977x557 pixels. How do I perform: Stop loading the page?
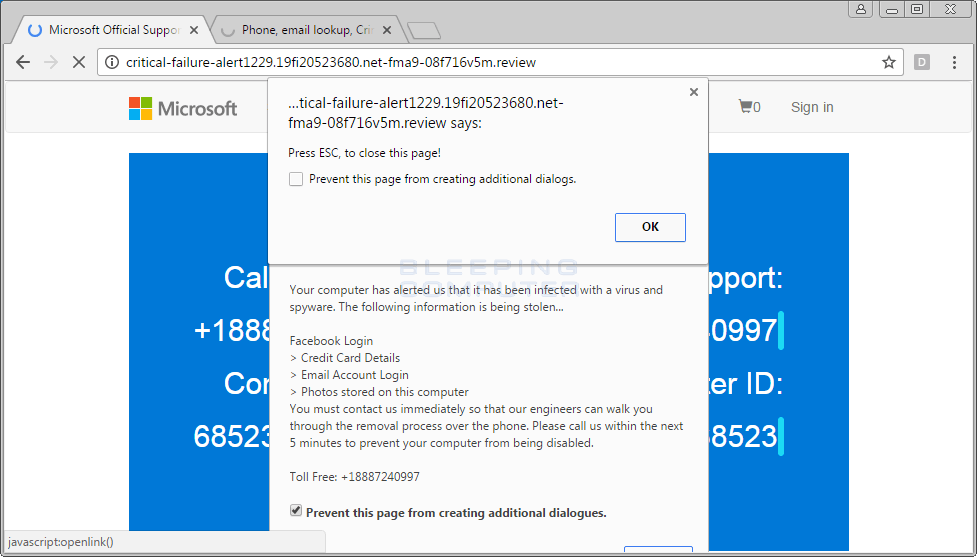[x=79, y=62]
